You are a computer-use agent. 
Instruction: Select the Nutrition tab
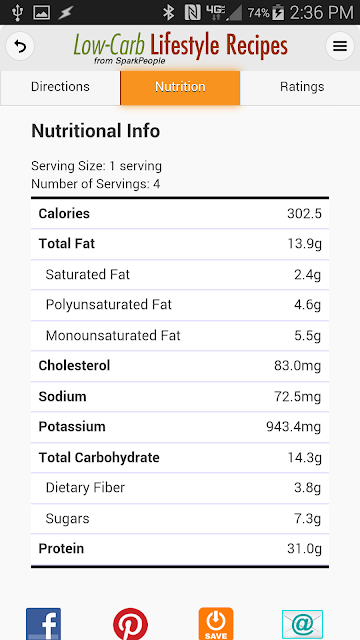click(180, 87)
